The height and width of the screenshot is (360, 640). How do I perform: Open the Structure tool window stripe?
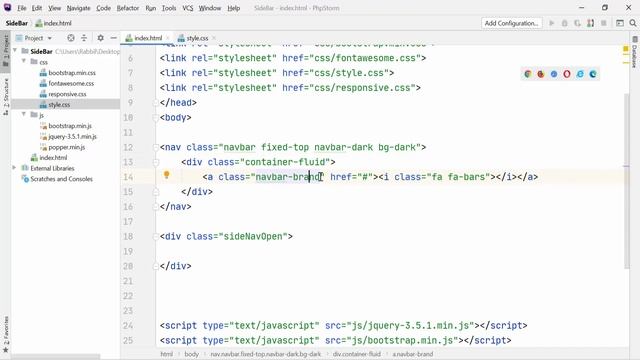pos(6,97)
